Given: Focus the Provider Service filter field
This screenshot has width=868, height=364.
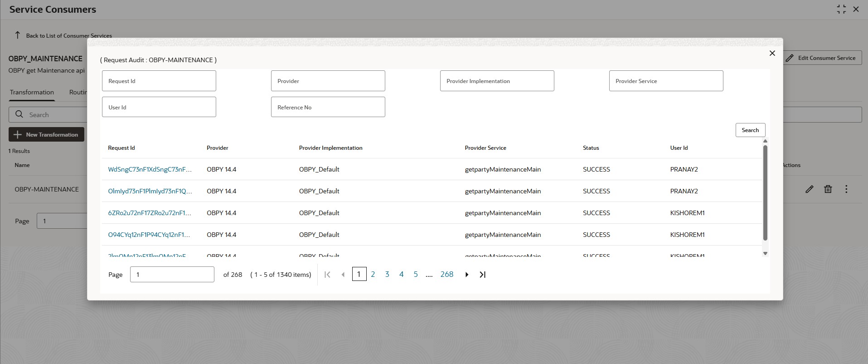Looking at the screenshot, I should coord(666,81).
